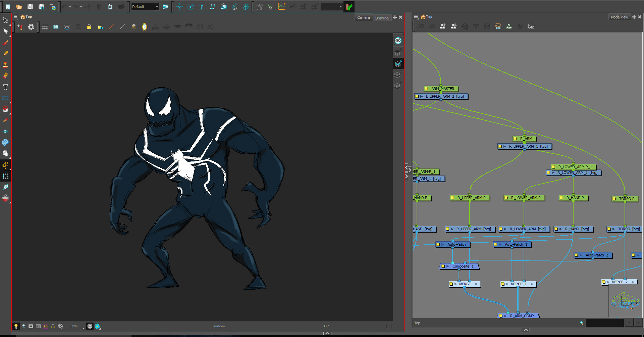Viewport: 644px width, 337px height.
Task: Select the Text tool
Action: tap(5, 87)
